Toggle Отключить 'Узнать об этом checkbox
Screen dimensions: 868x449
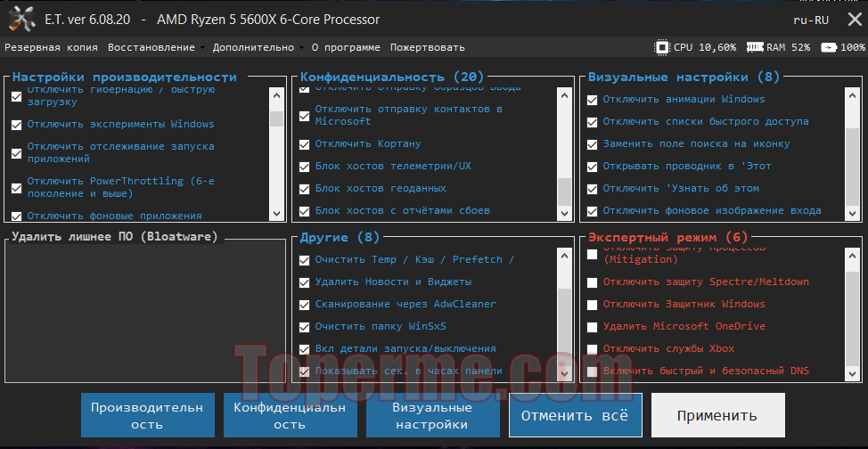point(593,189)
